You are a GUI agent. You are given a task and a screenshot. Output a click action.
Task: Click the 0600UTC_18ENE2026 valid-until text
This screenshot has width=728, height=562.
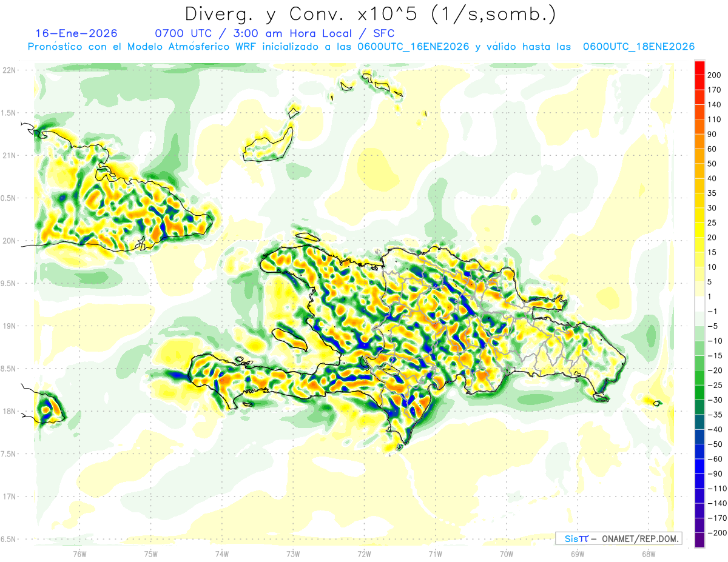tap(639, 47)
